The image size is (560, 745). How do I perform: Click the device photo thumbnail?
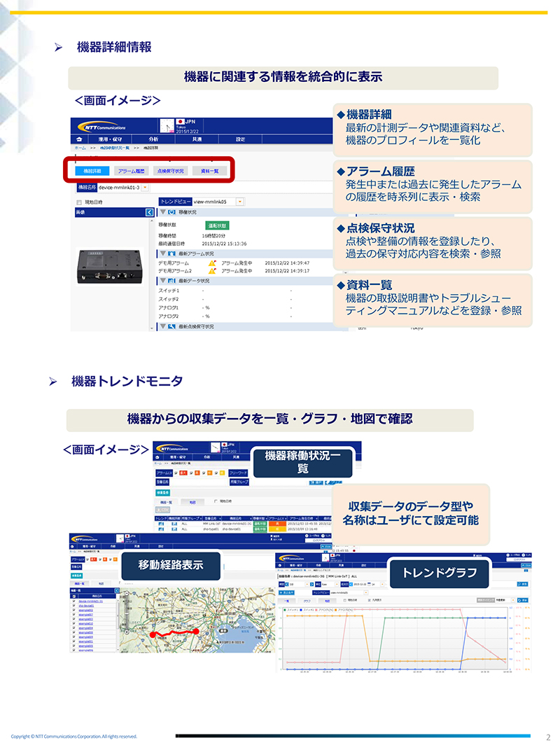click(110, 266)
